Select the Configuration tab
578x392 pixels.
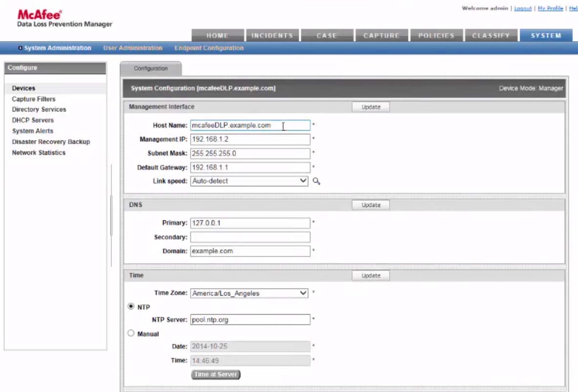click(x=151, y=68)
